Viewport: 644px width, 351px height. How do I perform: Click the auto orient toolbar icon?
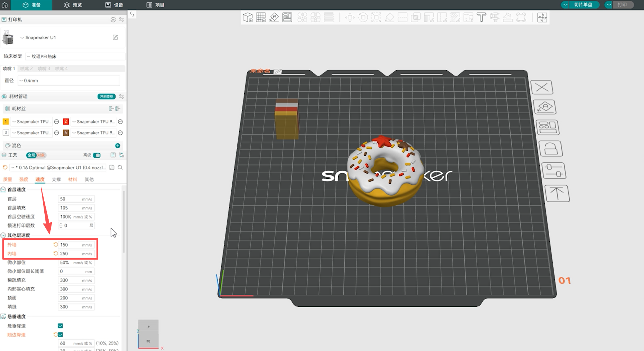[x=274, y=17]
